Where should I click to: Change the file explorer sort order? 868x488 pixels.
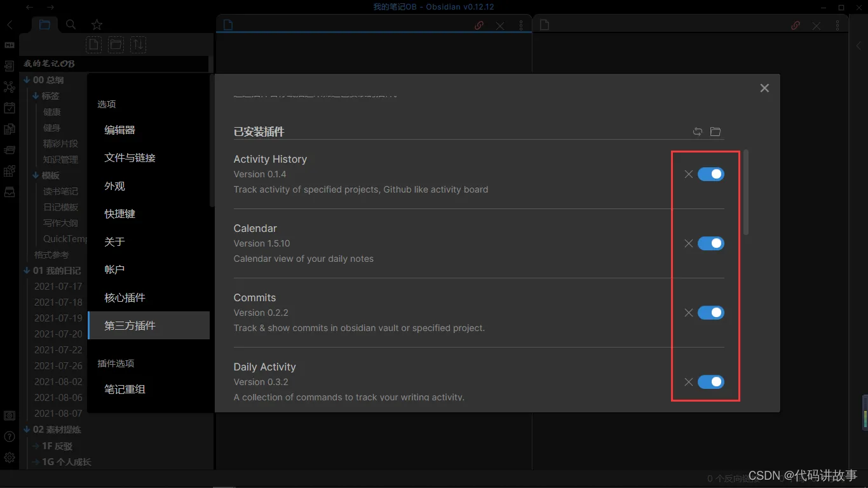[138, 44]
